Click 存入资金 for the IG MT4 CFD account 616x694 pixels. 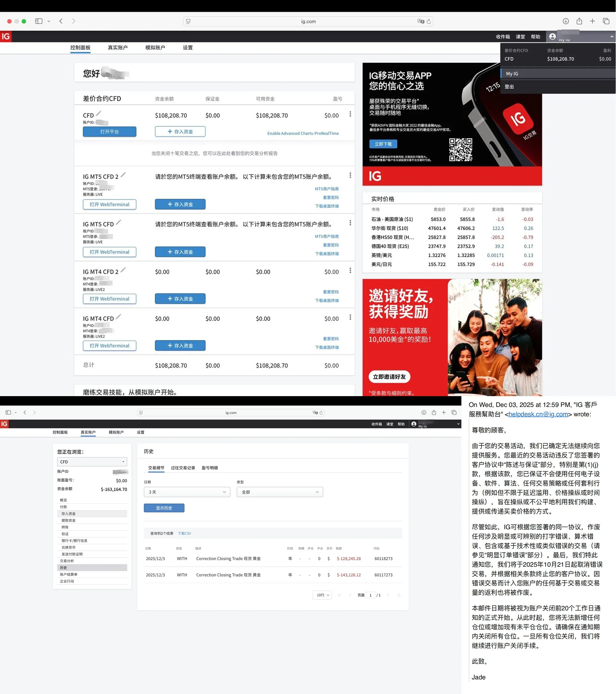point(180,345)
